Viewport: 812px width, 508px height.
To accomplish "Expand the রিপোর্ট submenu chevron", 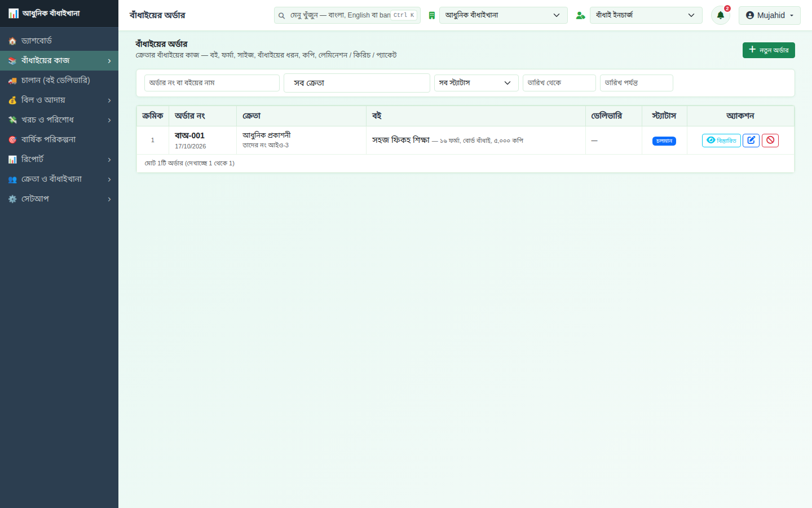I will click(109, 160).
